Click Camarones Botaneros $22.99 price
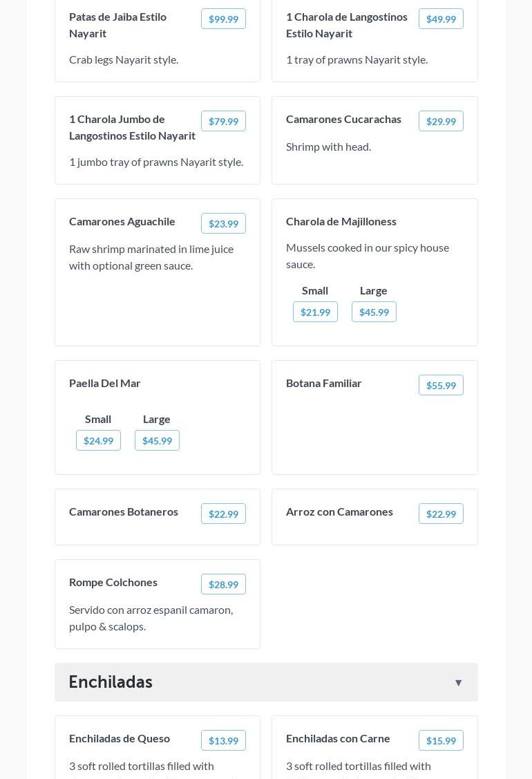This screenshot has width=532, height=779. point(223,514)
